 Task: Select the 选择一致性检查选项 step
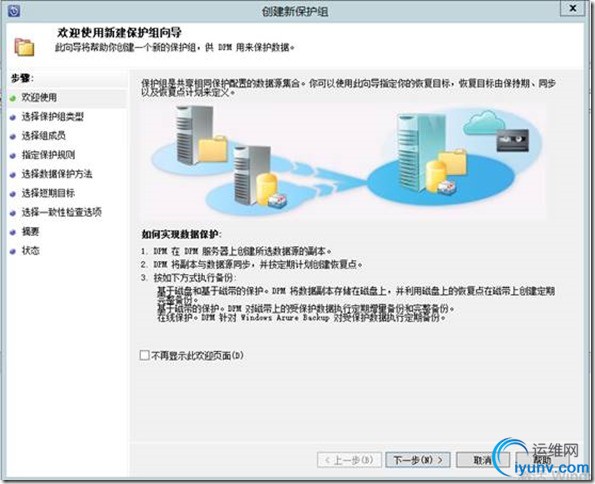pos(61,212)
